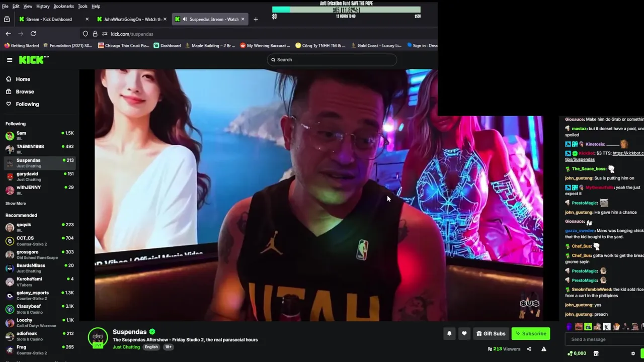The image size is (644, 362).
Task: Open qoqsik in Recommended
Action: 39,227
